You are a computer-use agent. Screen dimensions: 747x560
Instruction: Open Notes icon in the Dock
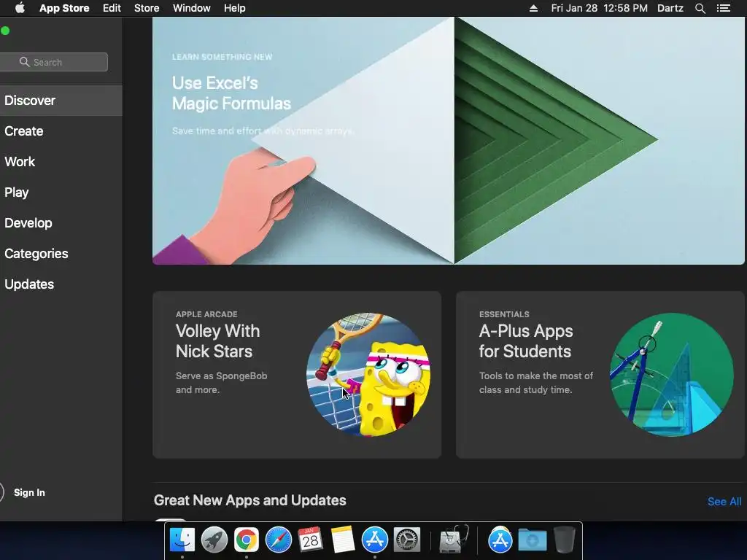click(343, 540)
